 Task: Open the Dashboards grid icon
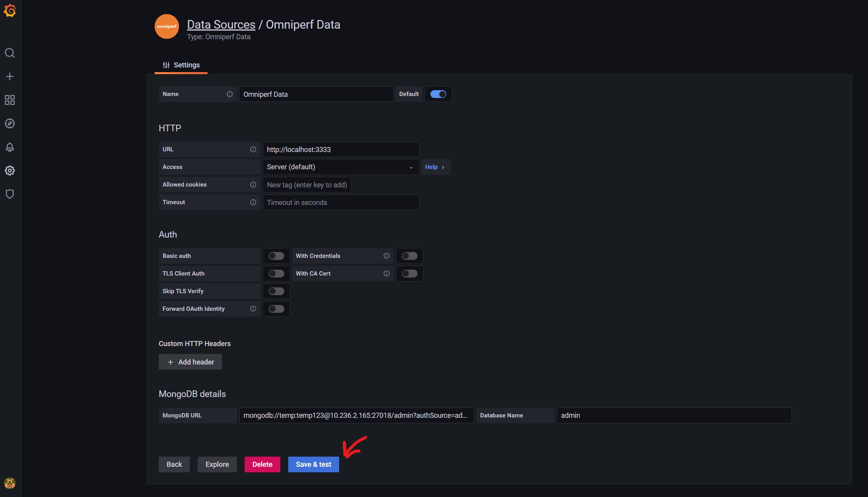[10, 100]
